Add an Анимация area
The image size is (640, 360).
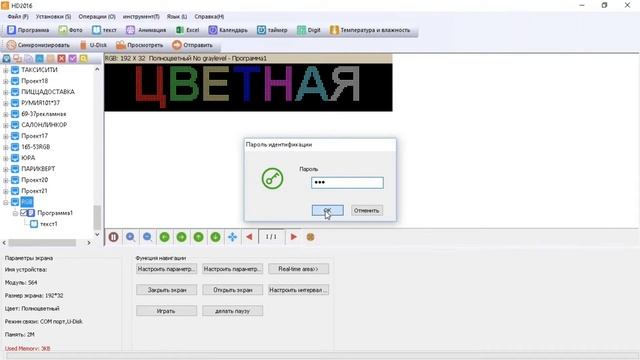click(x=146, y=30)
